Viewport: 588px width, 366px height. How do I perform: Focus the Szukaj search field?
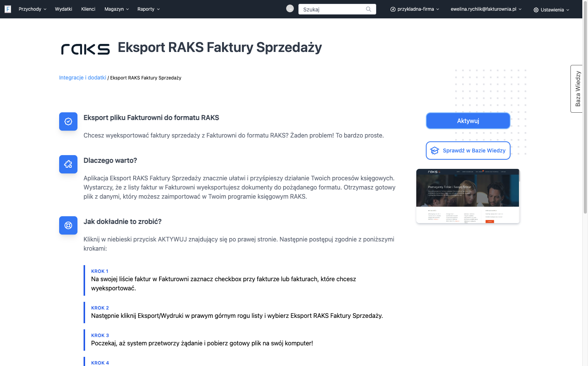pos(337,9)
